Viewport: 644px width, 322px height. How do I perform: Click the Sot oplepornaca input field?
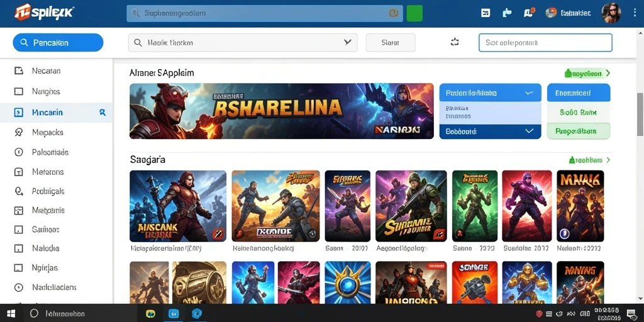pos(545,42)
